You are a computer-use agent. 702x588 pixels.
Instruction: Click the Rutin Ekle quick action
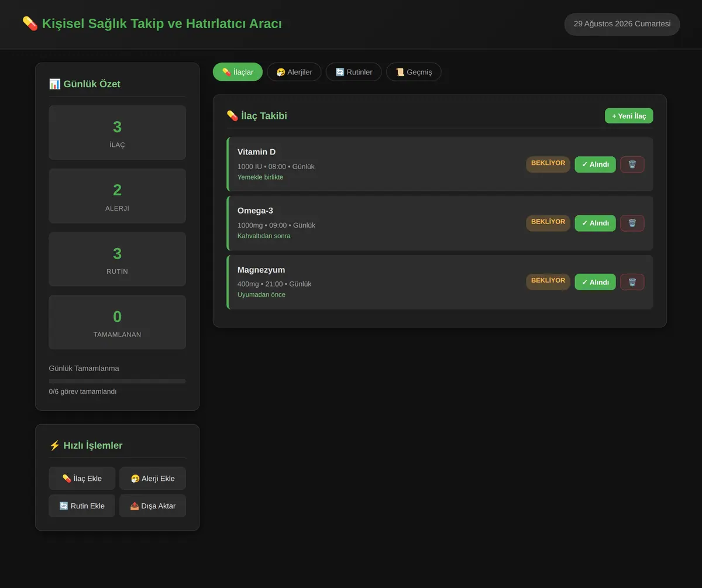[x=82, y=506]
